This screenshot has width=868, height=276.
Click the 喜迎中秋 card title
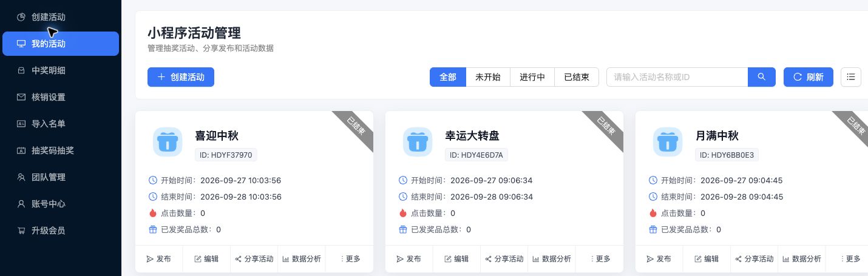(217, 136)
